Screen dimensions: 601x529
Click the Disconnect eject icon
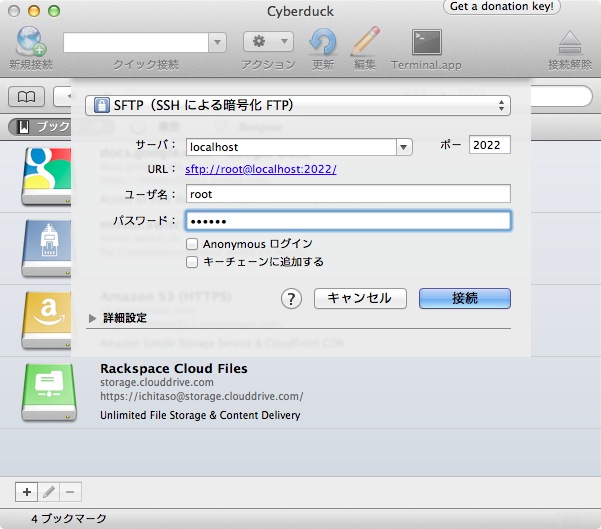570,42
